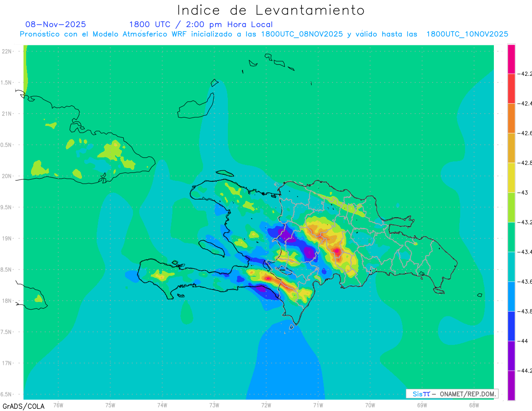Click the 71W longitude label
The image size is (532, 411).
point(318,405)
